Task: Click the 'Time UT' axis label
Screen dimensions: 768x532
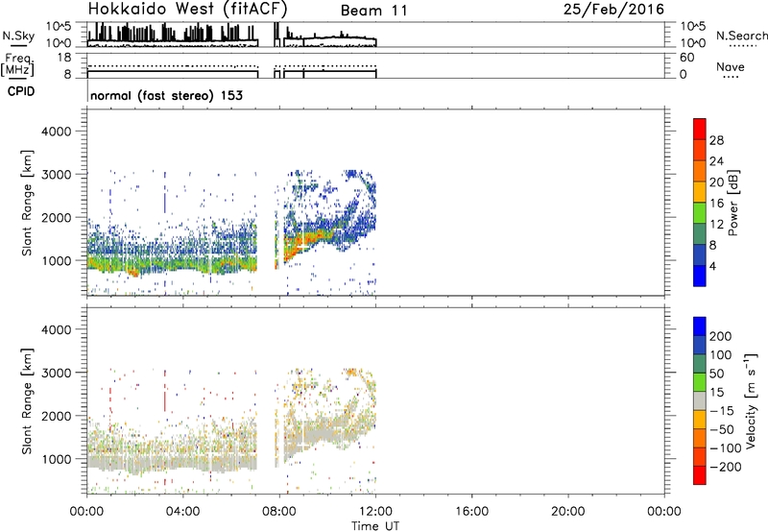Action: coord(375,526)
